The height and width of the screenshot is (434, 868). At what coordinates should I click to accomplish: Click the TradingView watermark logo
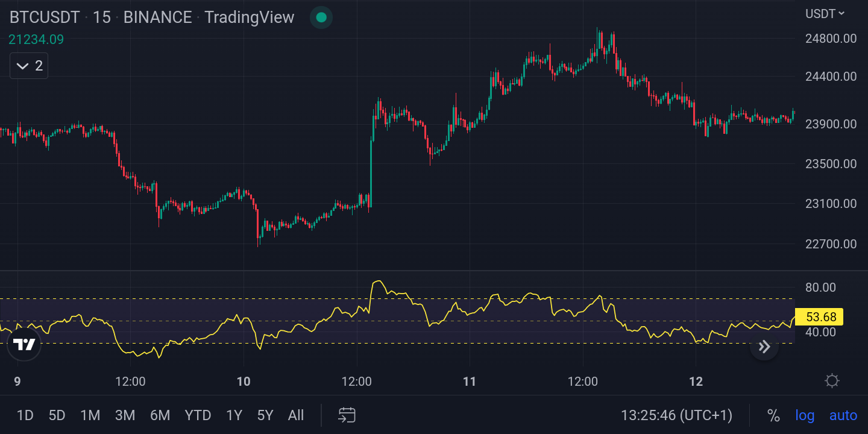coord(24,345)
